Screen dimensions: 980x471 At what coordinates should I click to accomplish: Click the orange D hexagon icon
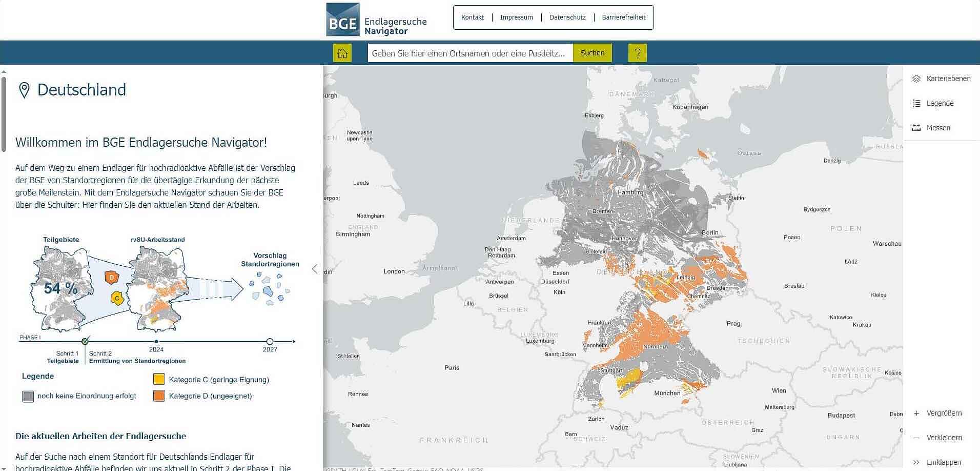point(111,278)
